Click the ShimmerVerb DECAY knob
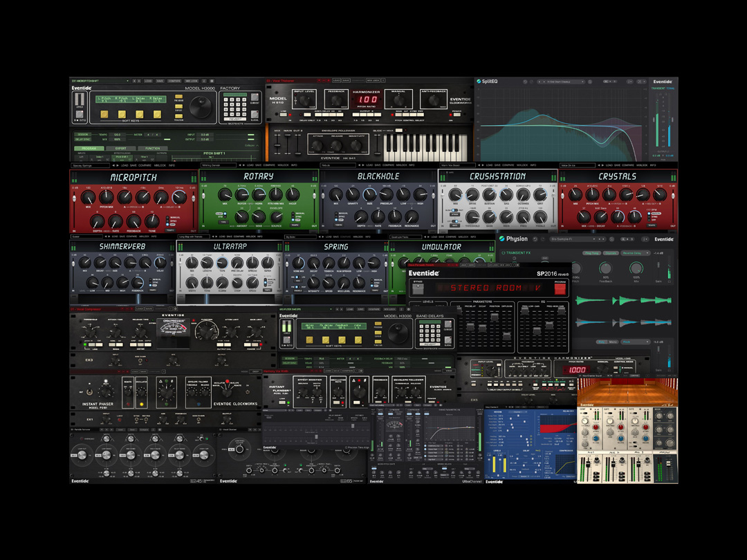The width and height of the screenshot is (747, 560). tap(100, 263)
